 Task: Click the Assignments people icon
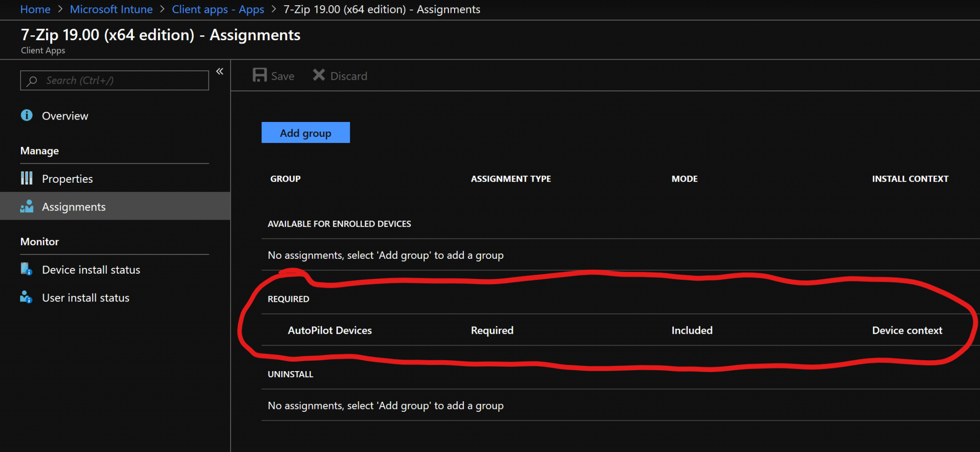26,206
